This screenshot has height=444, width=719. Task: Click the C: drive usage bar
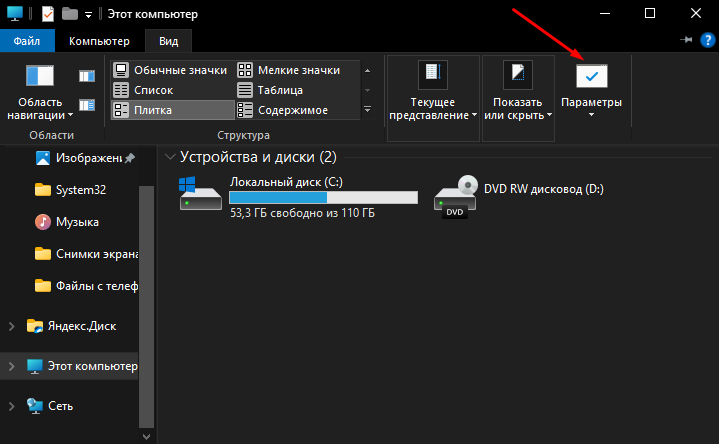[x=323, y=197]
